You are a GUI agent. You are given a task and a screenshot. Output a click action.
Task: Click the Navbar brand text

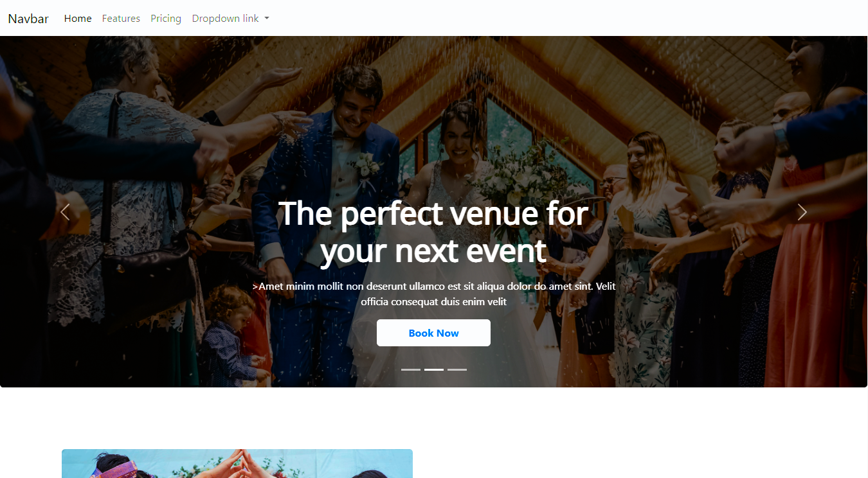tap(28, 19)
